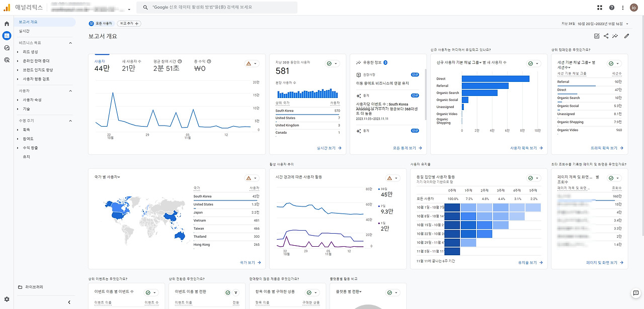Click the pencil customize report icon
Image resolution: width=644 pixels, height=309 pixels.
[x=626, y=36]
